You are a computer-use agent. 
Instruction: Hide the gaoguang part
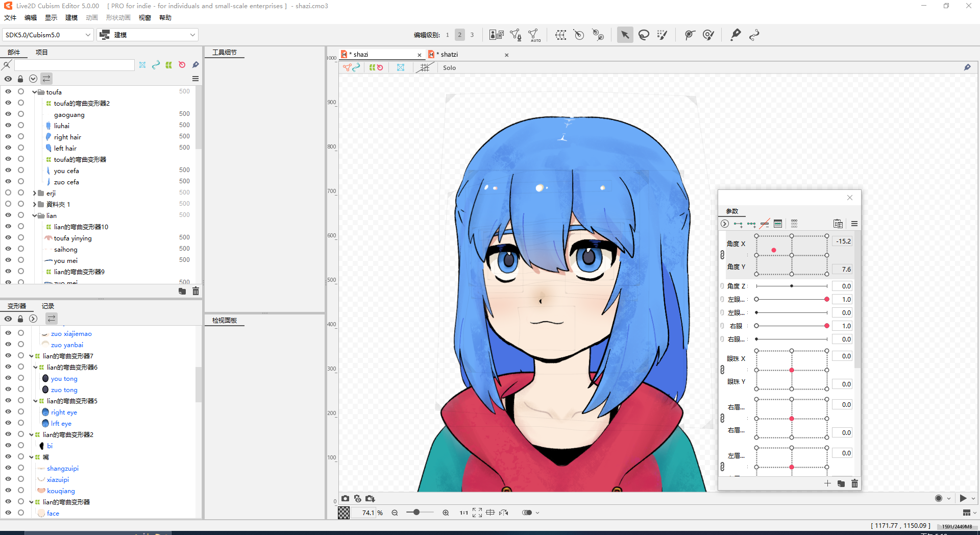pyautogui.click(x=8, y=114)
